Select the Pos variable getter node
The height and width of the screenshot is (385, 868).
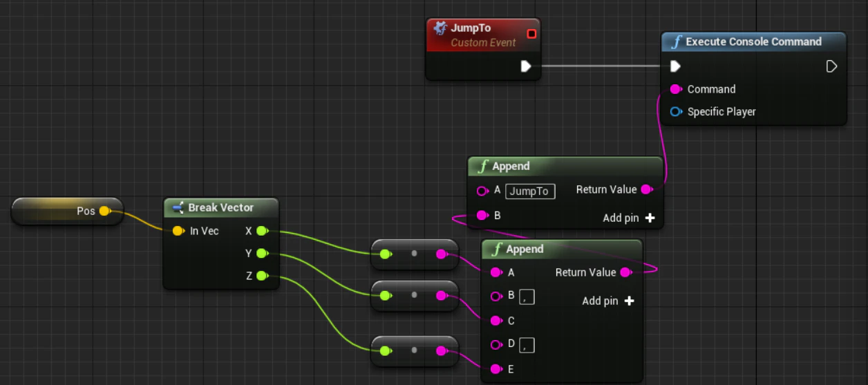67,211
